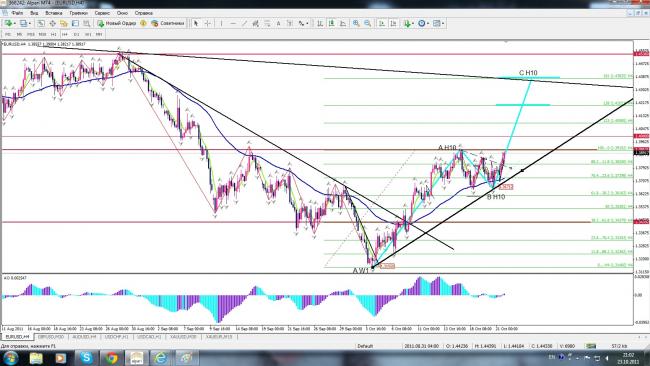650x366 pixels.
Task: Toggle the Советники expert advisors button
Action: [168, 24]
